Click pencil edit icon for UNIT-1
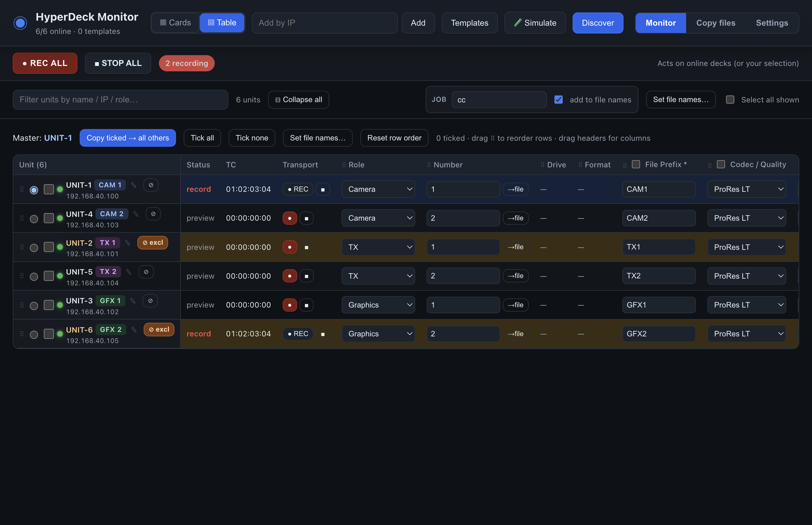The width and height of the screenshot is (812, 525). coord(134,185)
